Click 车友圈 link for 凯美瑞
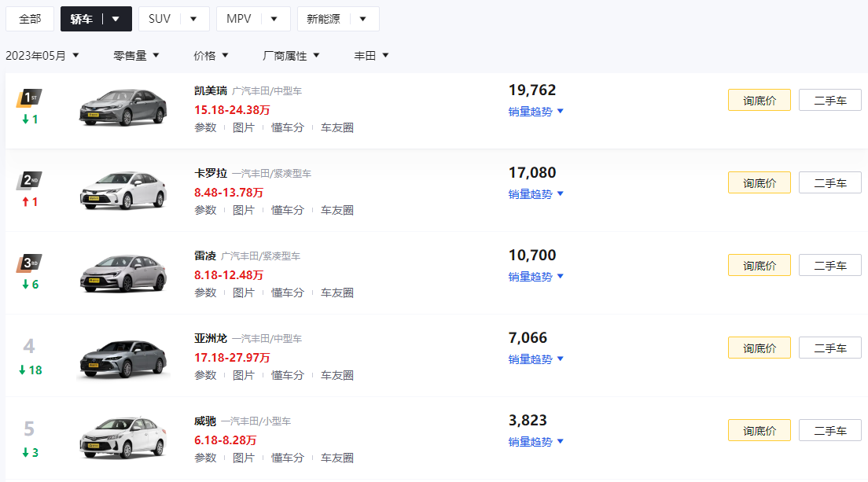Screen dimensions: 868x482 pyautogui.click(x=337, y=128)
